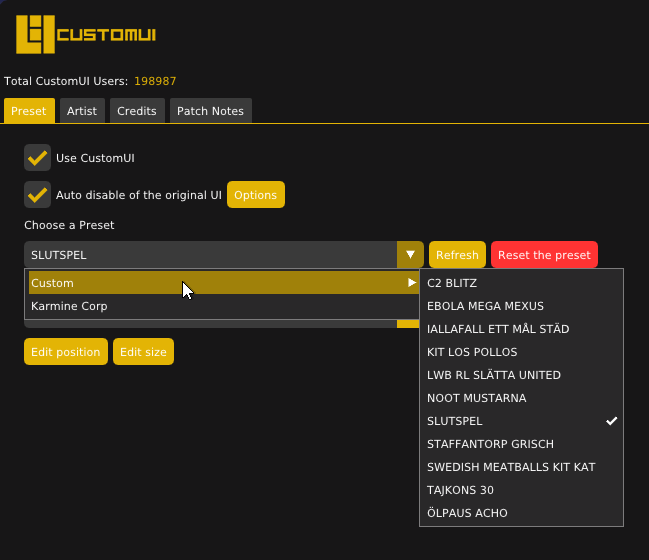The height and width of the screenshot is (560, 649).
Task: Open the Credits tab
Action: tap(137, 111)
